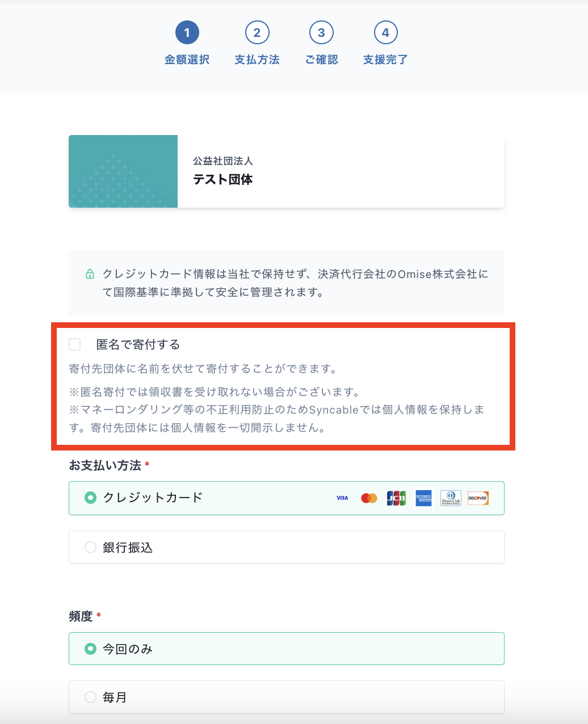Click the テスト団体 organization name
The height and width of the screenshot is (724, 588).
click(222, 179)
